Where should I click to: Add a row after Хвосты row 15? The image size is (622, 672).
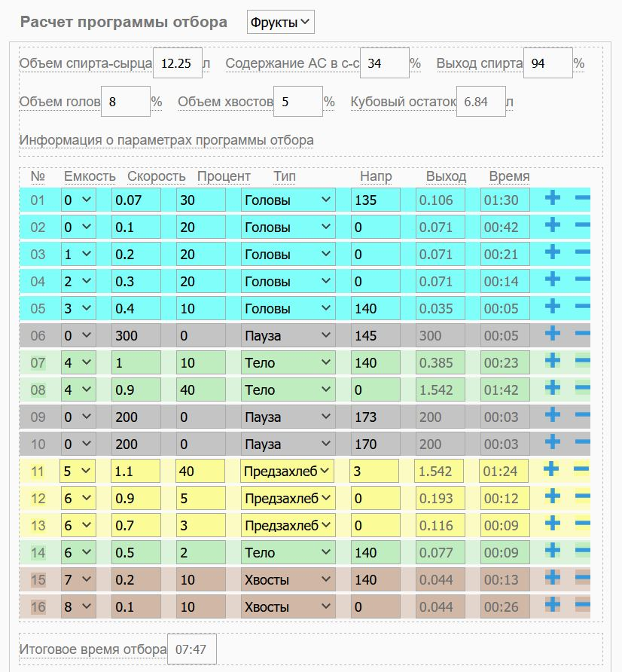click(x=553, y=578)
